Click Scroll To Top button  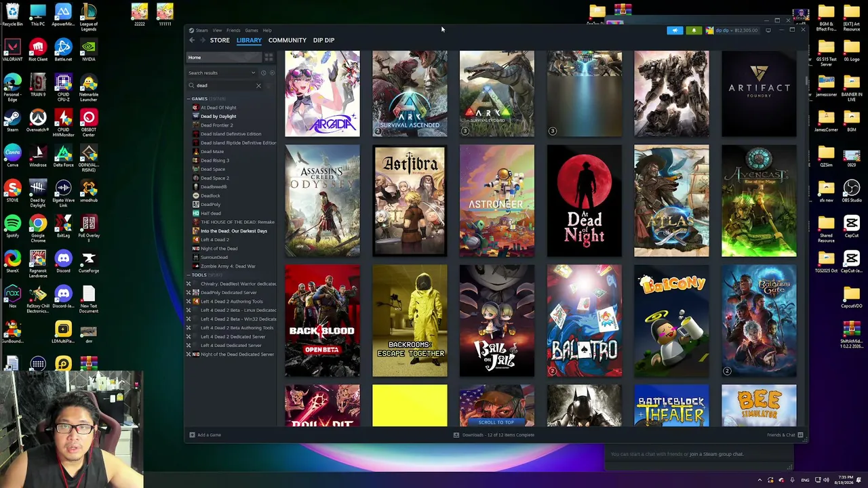(496, 422)
